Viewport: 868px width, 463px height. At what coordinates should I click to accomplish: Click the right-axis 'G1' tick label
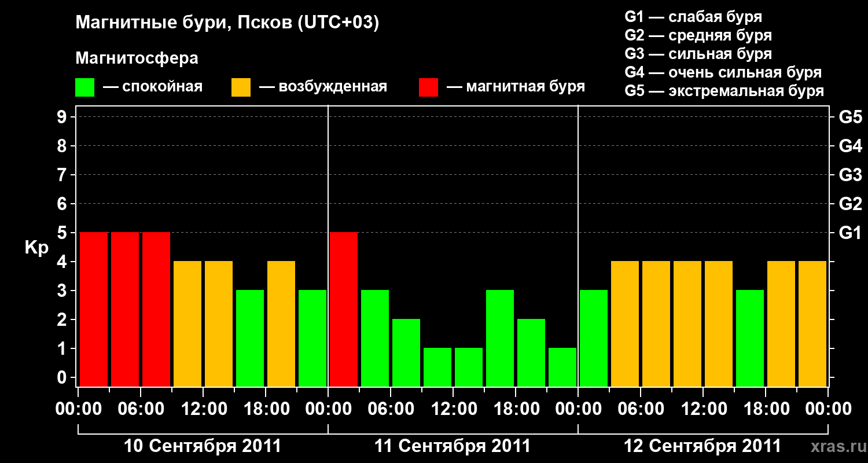(851, 233)
